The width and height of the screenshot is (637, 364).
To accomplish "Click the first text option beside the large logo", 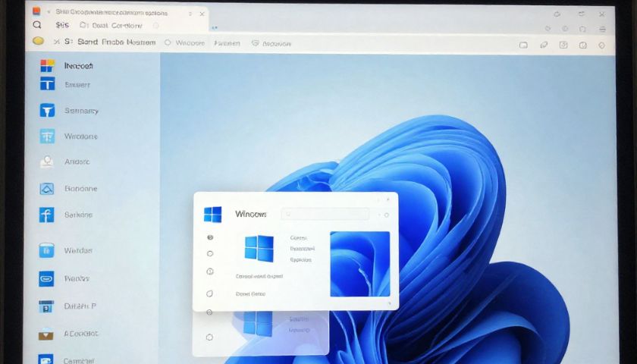I will (299, 237).
